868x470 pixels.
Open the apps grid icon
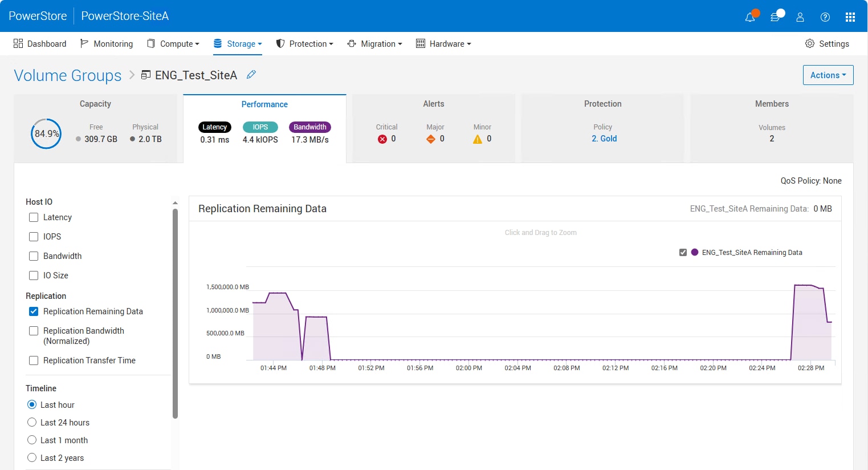[850, 17]
